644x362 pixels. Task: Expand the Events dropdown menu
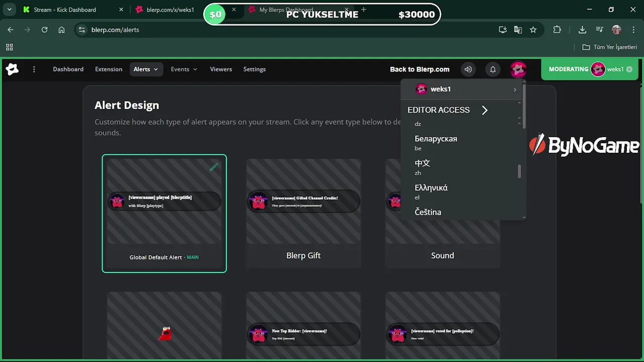(184, 69)
